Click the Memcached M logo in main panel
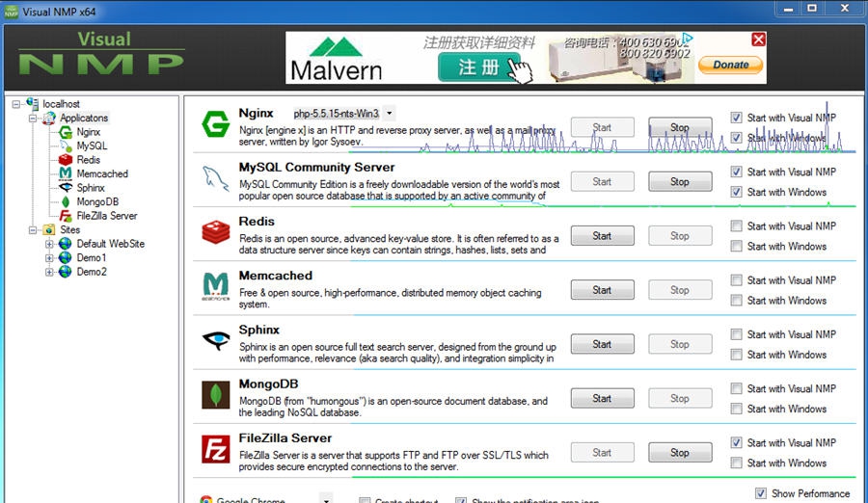868x503 pixels. coord(215,286)
